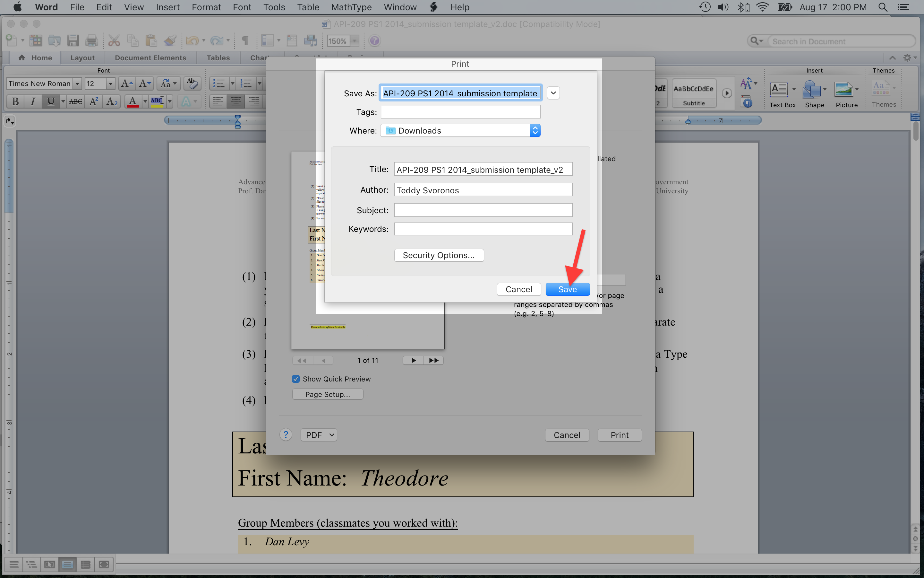The image size is (924, 578).
Task: Click the Save button in the dialog
Action: [567, 289]
